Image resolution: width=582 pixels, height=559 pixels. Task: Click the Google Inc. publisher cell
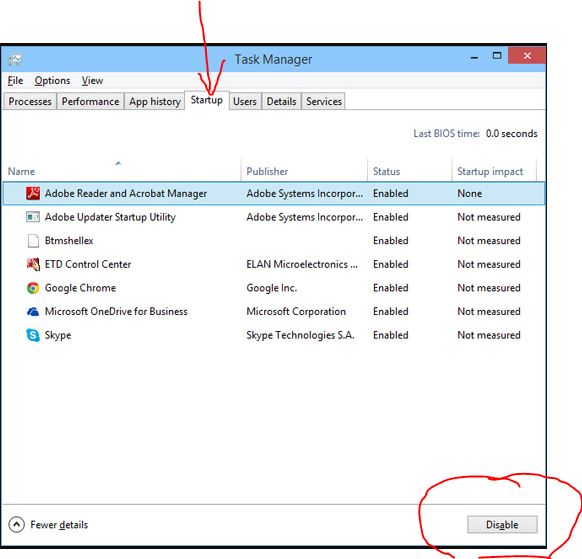coord(272,288)
